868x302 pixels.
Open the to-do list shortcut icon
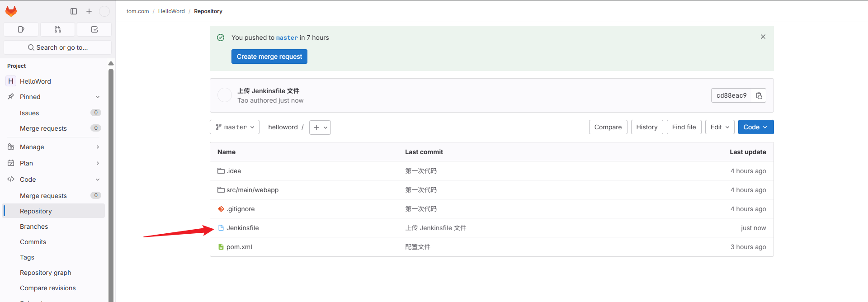pos(94,29)
